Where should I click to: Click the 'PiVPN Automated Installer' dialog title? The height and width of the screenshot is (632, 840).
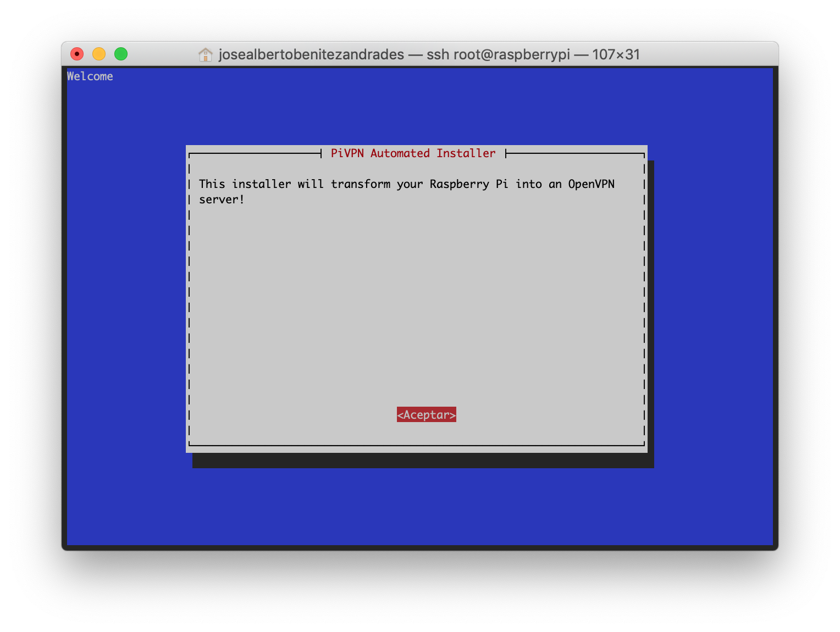pos(413,153)
